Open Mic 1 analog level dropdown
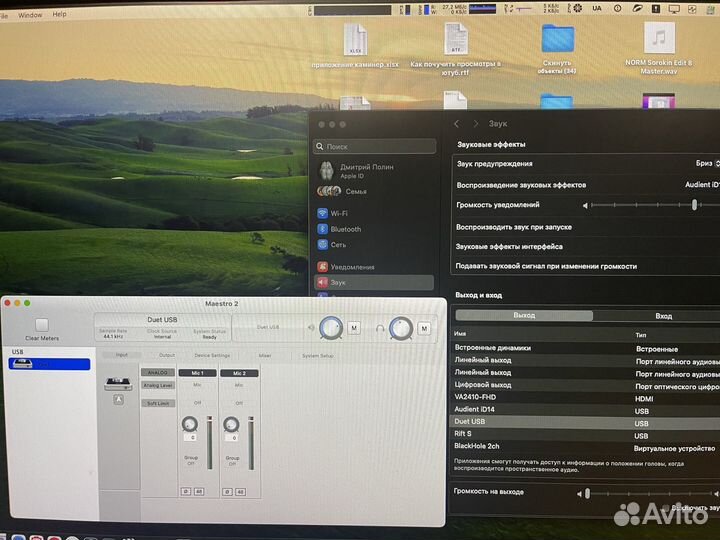 click(x=197, y=385)
